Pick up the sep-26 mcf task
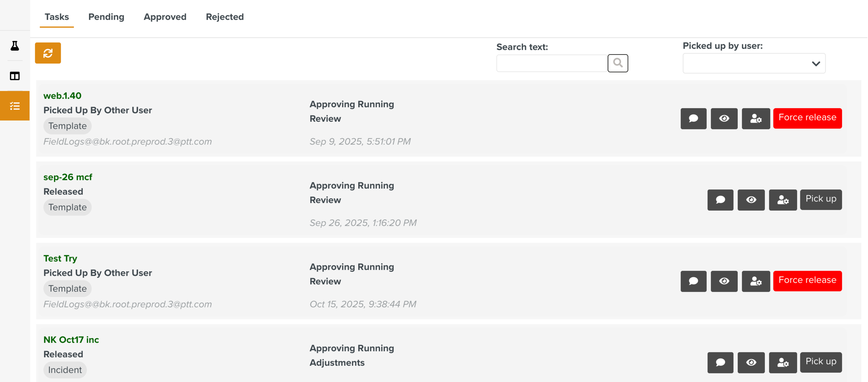The width and height of the screenshot is (868, 382). point(821,200)
